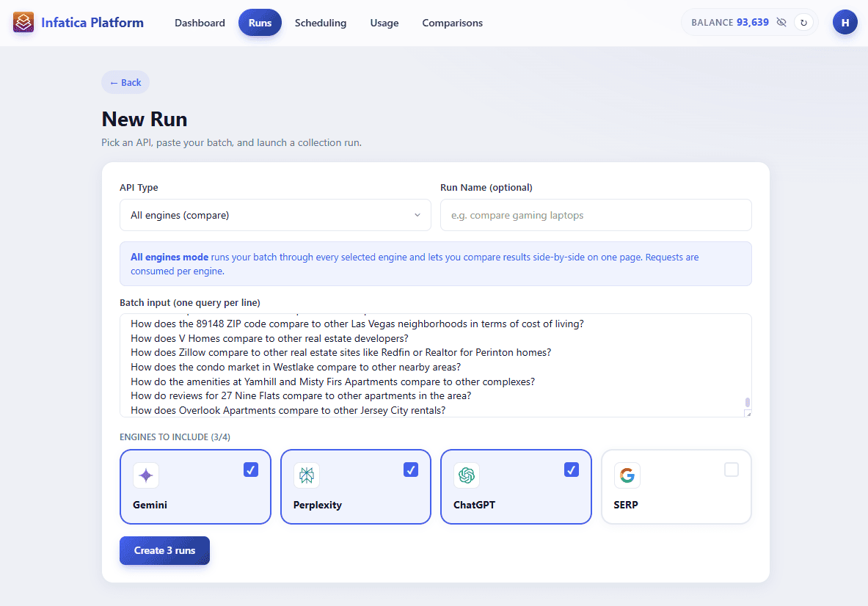The width and height of the screenshot is (868, 606).
Task: Switch to the Usage tab
Action: (384, 23)
